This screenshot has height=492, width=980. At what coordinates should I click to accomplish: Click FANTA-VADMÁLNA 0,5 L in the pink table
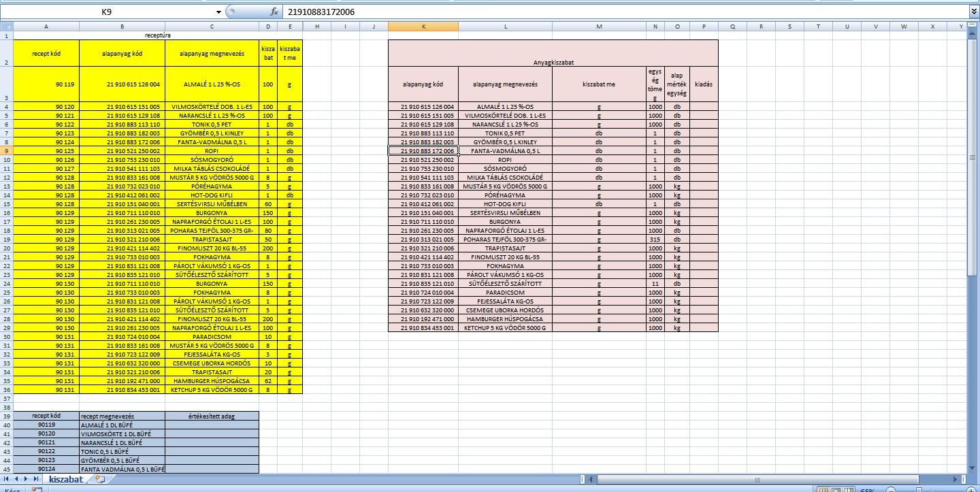[505, 151]
